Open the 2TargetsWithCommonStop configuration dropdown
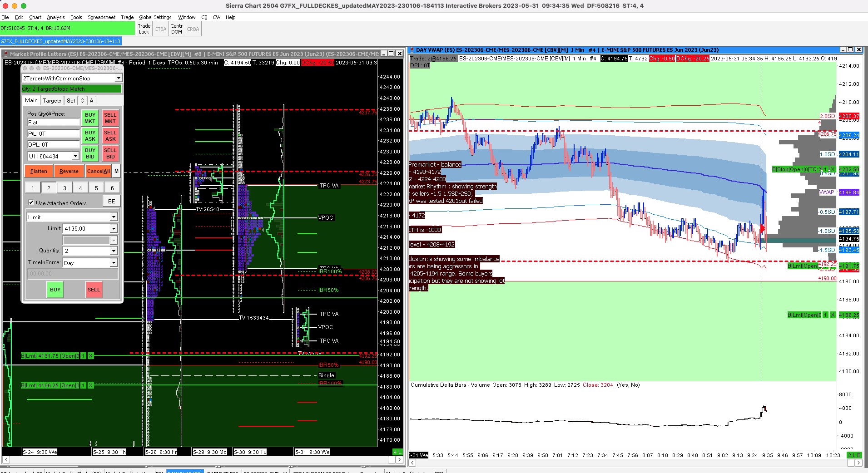 pos(119,78)
